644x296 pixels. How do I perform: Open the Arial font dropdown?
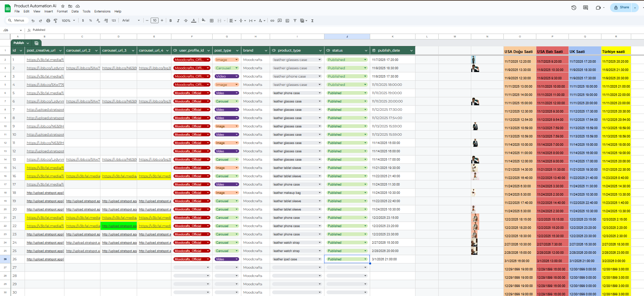[131, 20]
